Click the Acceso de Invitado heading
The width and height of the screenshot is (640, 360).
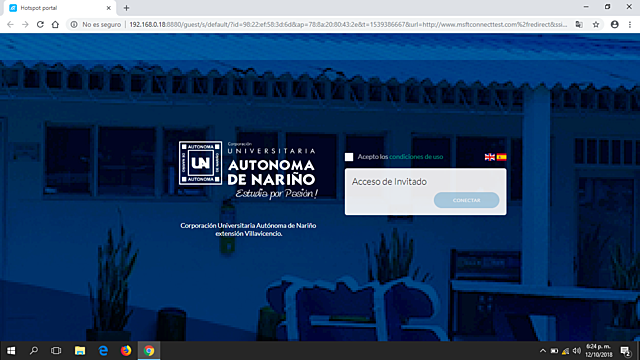389,182
